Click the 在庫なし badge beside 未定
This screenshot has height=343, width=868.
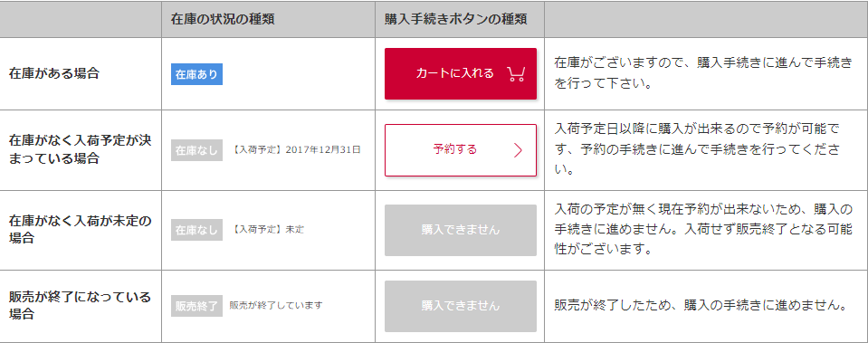click(196, 230)
